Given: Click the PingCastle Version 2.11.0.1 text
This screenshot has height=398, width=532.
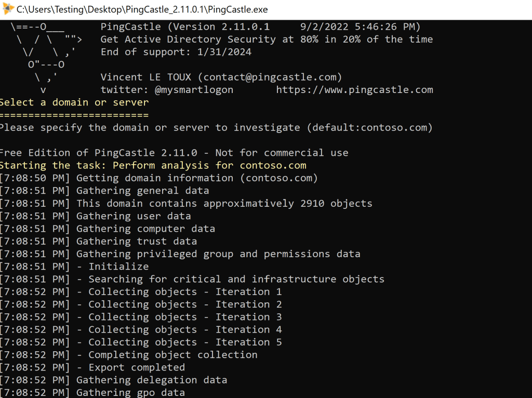Looking at the screenshot, I should coord(185,26).
